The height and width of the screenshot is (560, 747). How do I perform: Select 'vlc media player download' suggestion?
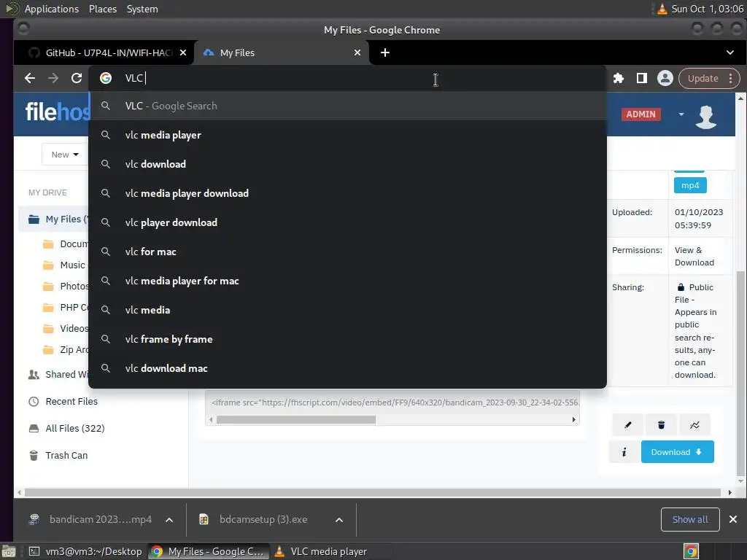(348, 193)
